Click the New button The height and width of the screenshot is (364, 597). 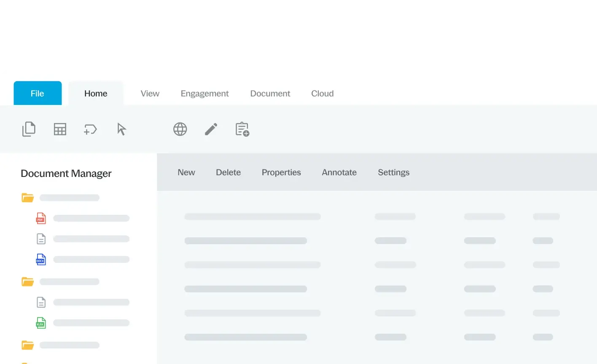pyautogui.click(x=186, y=172)
